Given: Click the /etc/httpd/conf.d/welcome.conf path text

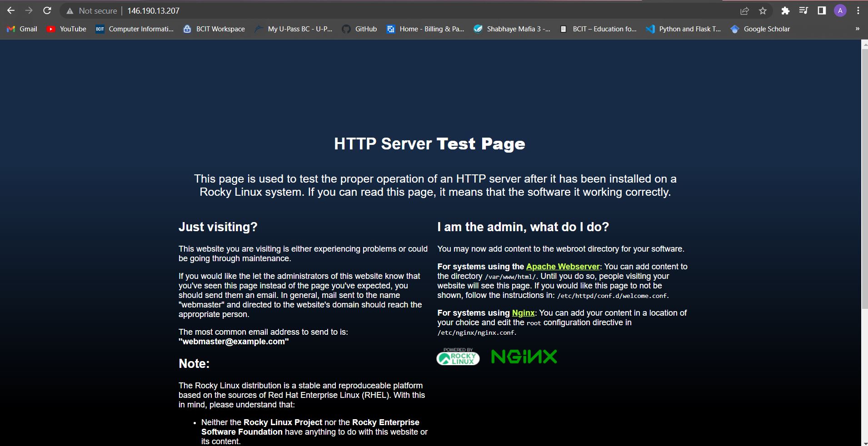Looking at the screenshot, I should [x=613, y=296].
